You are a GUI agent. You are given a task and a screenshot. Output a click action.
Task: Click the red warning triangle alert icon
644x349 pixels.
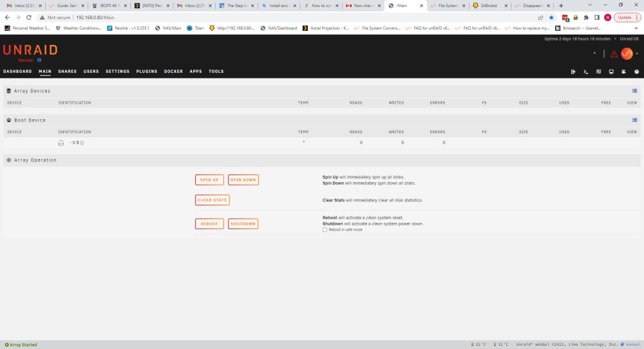[x=614, y=54]
